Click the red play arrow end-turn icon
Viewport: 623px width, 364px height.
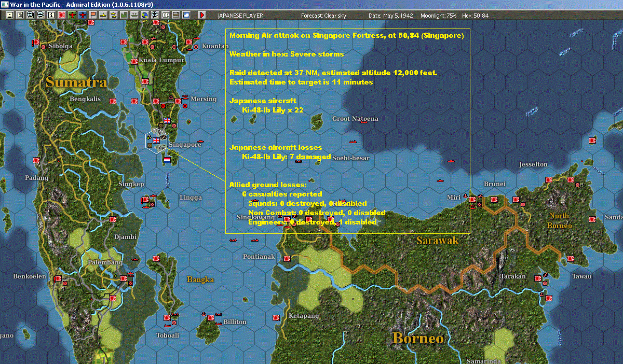(202, 15)
